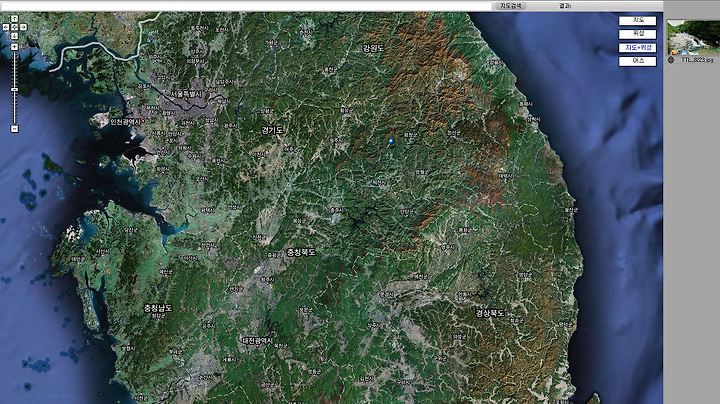The image size is (720, 404).
Task: Zoom in with the plus button
Action: [14, 47]
